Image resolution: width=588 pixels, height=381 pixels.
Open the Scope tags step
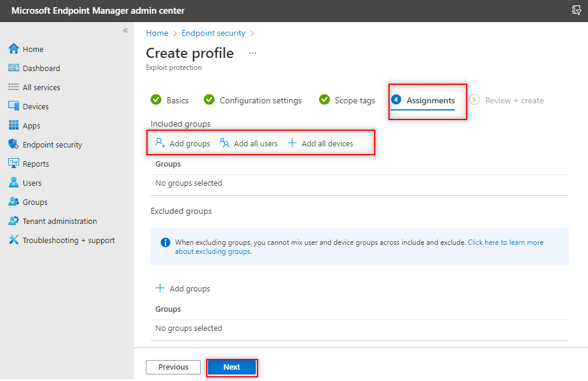pyautogui.click(x=347, y=100)
